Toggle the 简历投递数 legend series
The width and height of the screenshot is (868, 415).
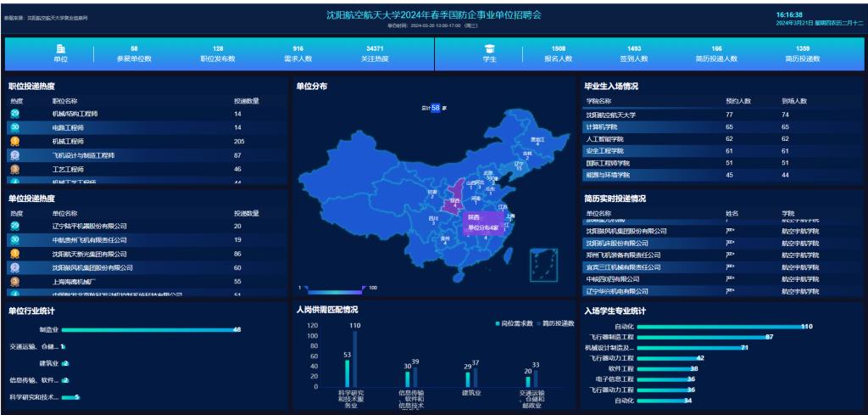tap(554, 323)
